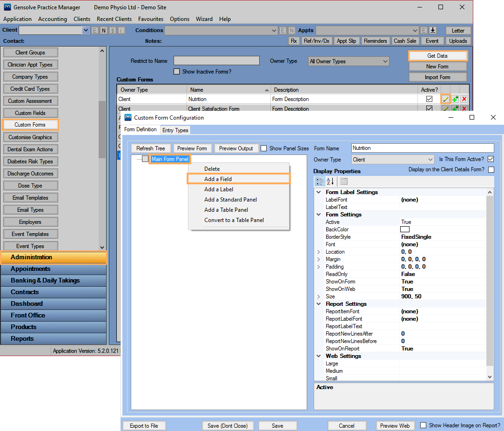
Task: Toggle the Show Inactive Forms checkbox
Action: [x=176, y=71]
